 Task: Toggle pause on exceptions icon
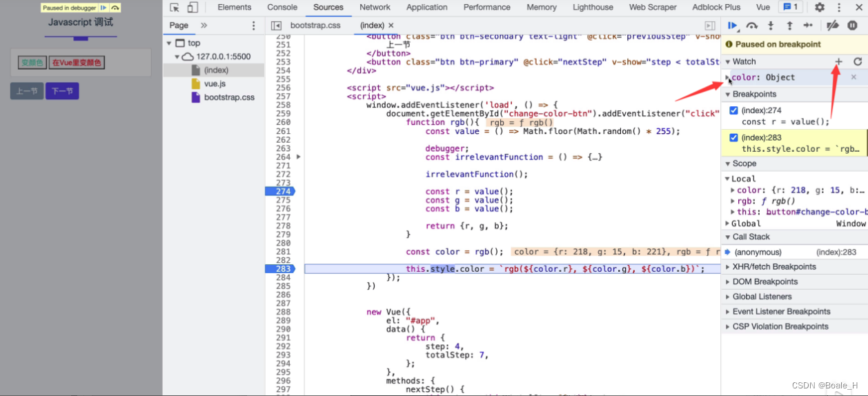point(852,26)
